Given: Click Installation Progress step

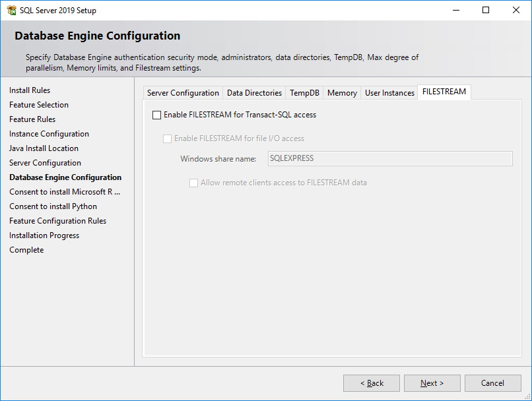Looking at the screenshot, I should 44,235.
